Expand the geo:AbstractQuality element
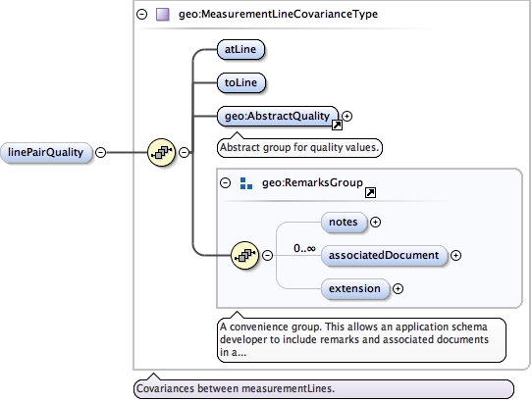Viewport: 532px width, 402px height. coord(346,117)
